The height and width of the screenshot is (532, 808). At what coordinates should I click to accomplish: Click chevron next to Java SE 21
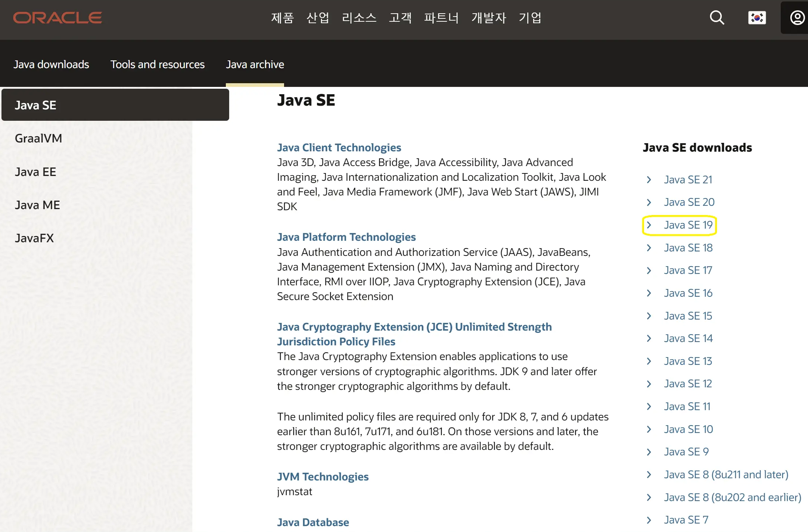649,180
